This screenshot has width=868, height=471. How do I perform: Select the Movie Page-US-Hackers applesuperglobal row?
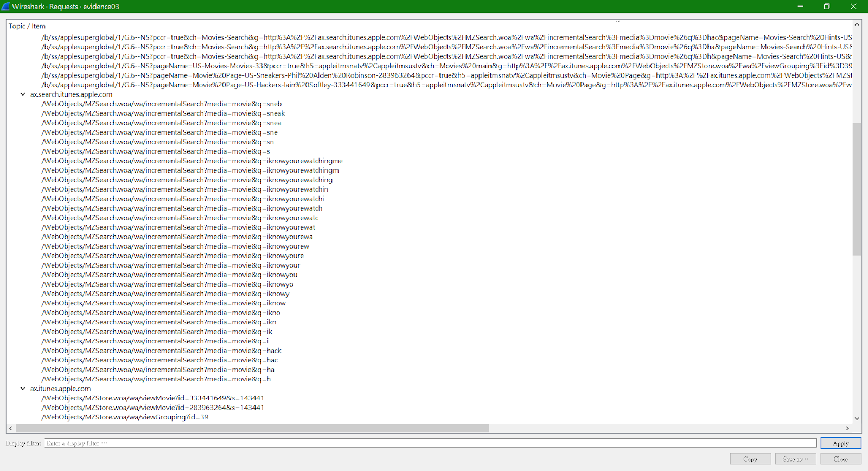click(447, 85)
